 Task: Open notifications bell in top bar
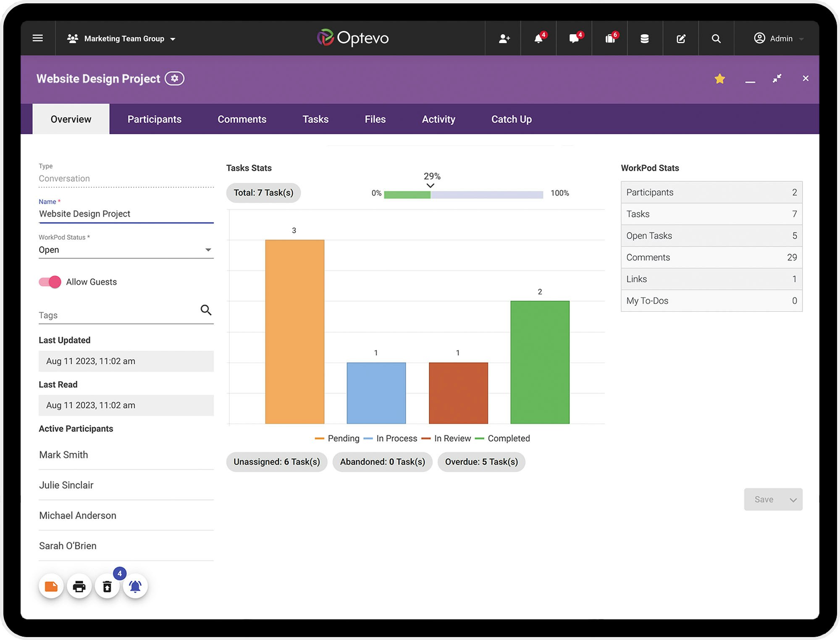click(x=538, y=39)
